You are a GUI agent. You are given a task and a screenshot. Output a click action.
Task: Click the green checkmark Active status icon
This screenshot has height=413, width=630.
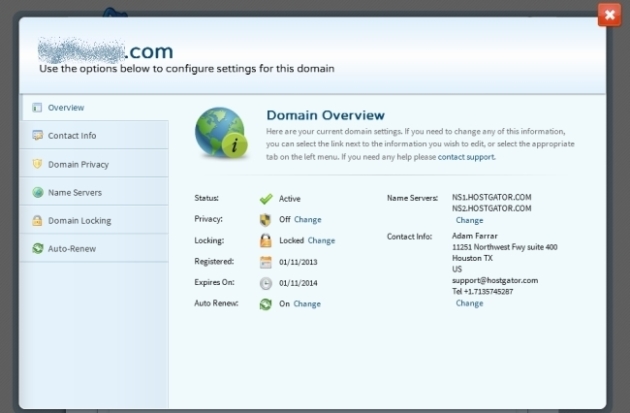click(266, 199)
